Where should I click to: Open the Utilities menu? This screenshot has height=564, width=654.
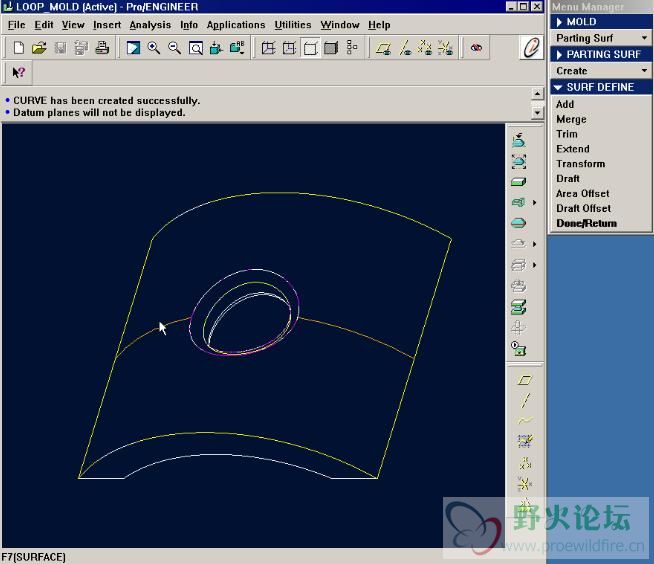[293, 25]
